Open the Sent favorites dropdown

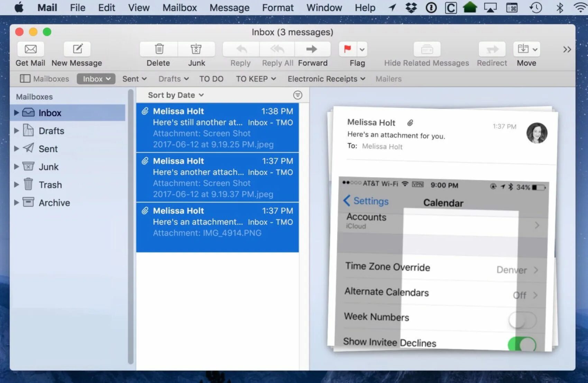[134, 79]
